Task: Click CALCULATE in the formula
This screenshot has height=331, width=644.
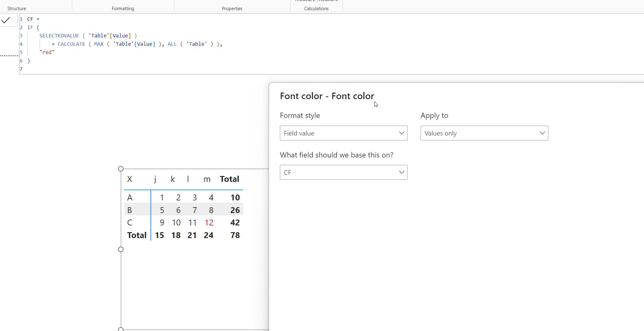Action: pyautogui.click(x=71, y=44)
